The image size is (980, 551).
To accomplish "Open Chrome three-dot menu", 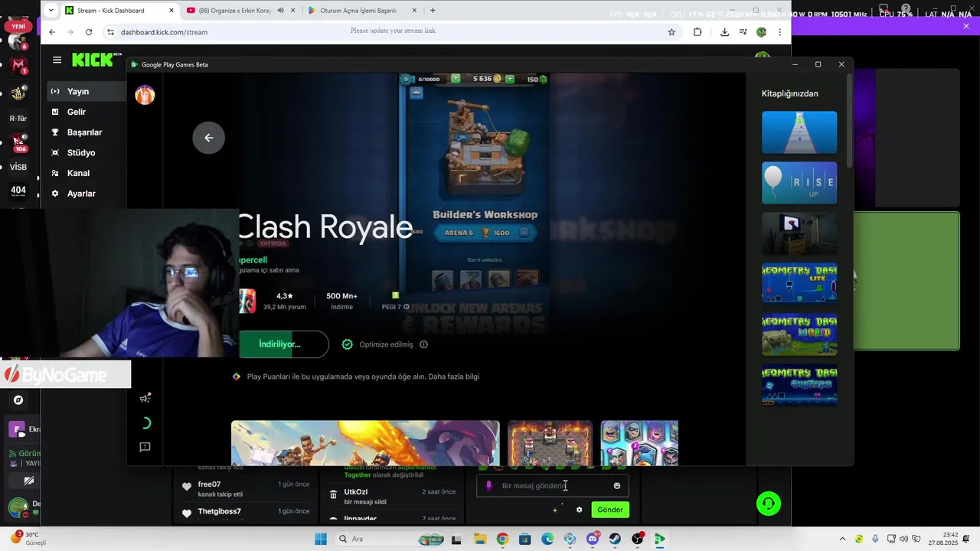I will pos(779,32).
